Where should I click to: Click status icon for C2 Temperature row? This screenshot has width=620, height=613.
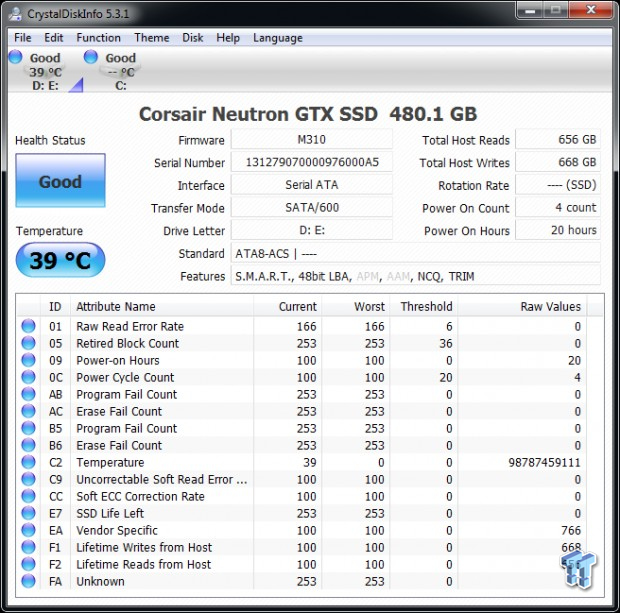click(28, 462)
